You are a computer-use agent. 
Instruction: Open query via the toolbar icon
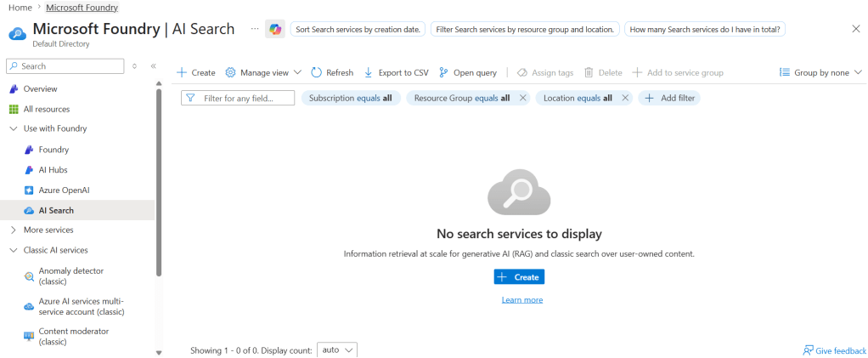[444, 73]
